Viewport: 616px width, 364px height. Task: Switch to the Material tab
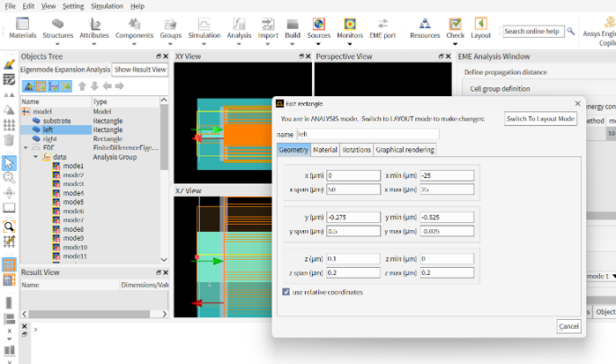point(325,150)
